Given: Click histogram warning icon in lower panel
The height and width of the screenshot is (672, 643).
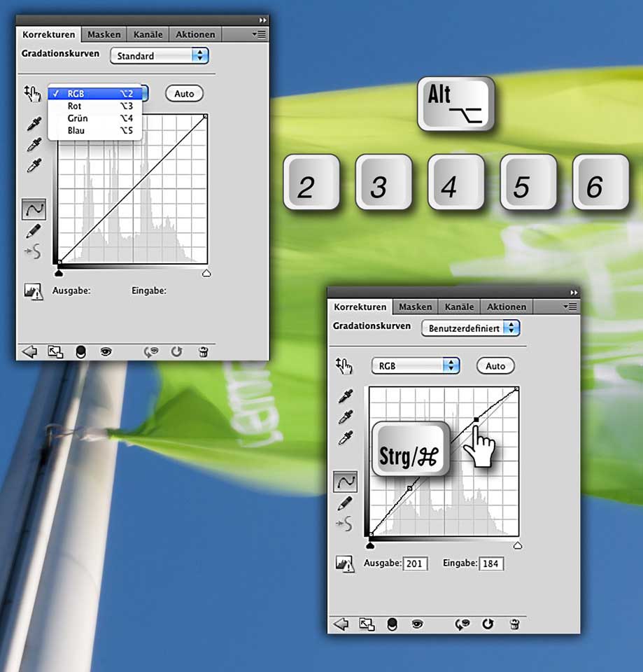Looking at the screenshot, I should (x=345, y=564).
